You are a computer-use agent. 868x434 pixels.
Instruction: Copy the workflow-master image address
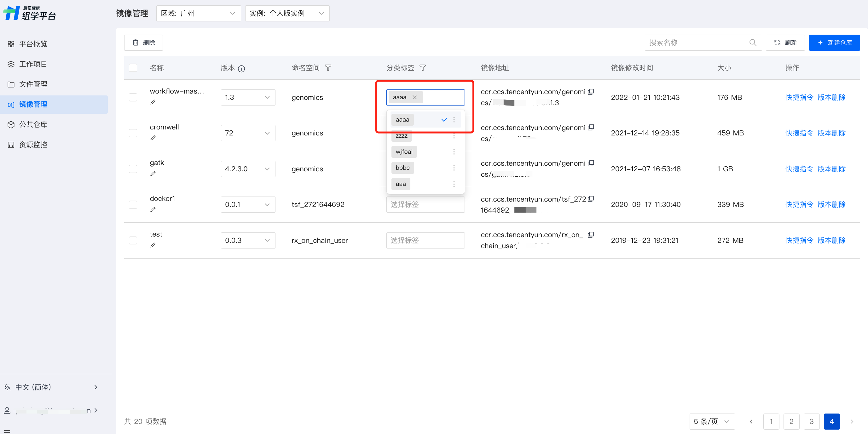(x=591, y=92)
